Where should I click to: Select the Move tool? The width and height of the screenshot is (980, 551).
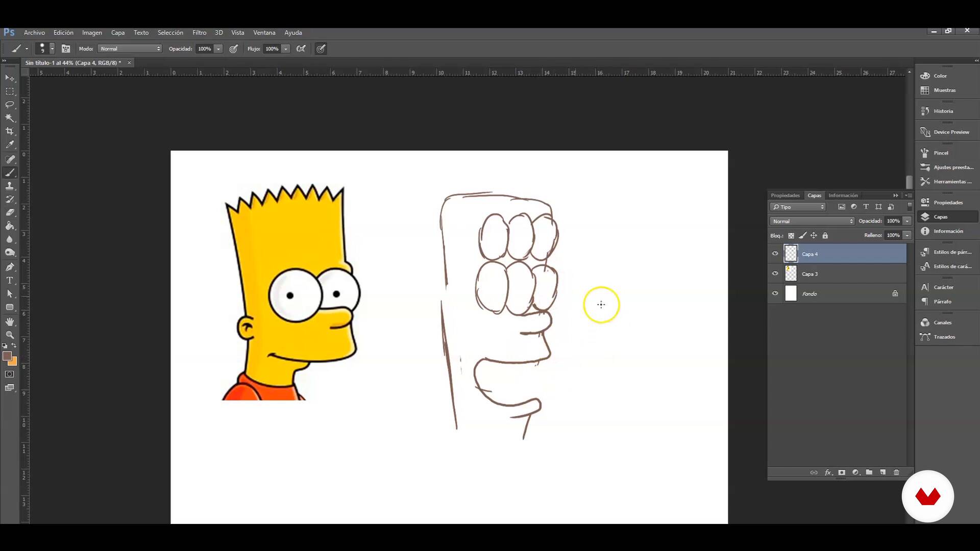click(10, 78)
